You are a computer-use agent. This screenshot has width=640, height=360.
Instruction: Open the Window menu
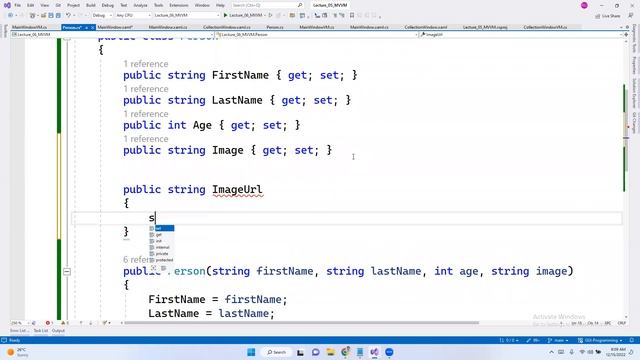tap(202, 5)
